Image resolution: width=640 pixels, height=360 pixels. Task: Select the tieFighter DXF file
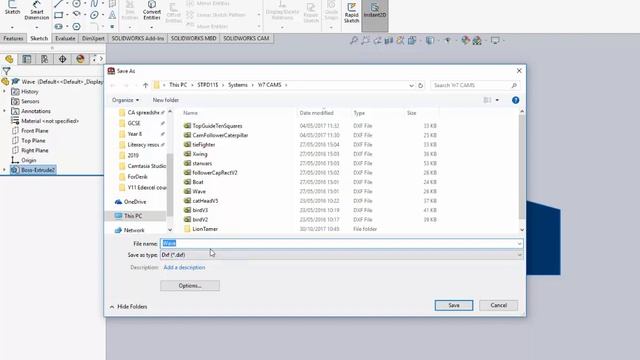(x=204, y=144)
